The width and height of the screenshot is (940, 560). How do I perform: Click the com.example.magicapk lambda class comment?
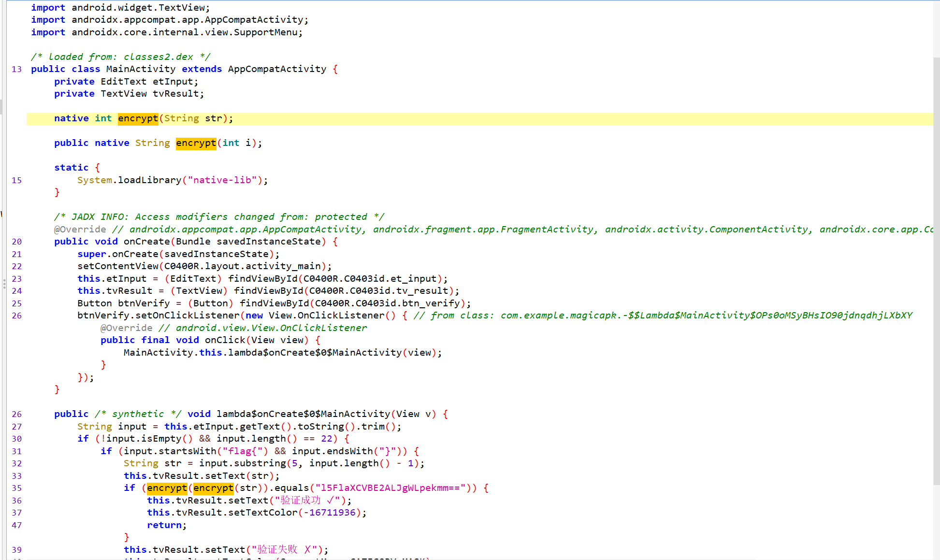[x=663, y=316]
